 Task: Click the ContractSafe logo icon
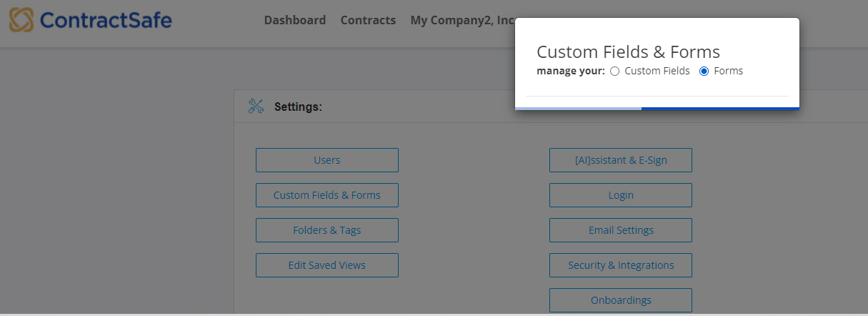coord(21,20)
